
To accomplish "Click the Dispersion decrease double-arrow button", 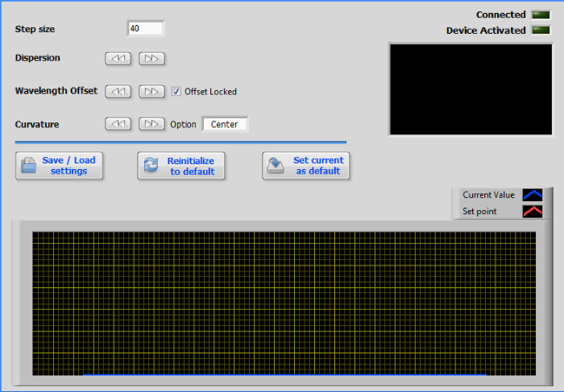I will [x=118, y=59].
